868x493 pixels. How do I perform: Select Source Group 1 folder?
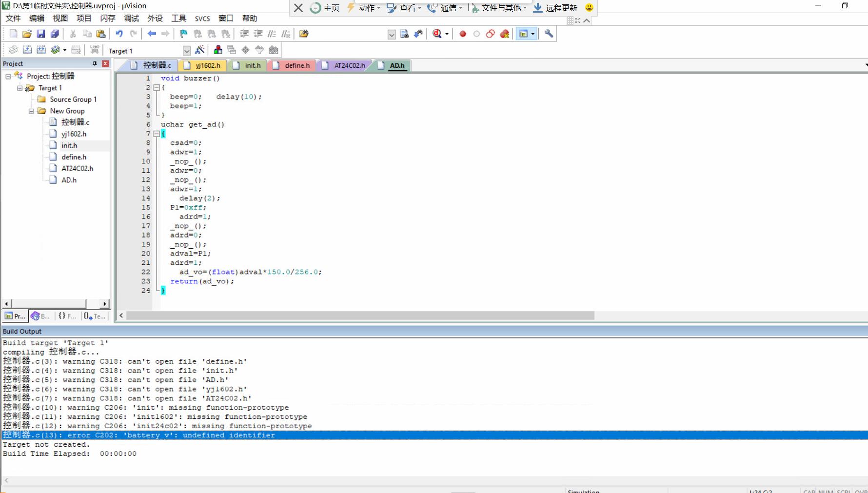(x=73, y=99)
